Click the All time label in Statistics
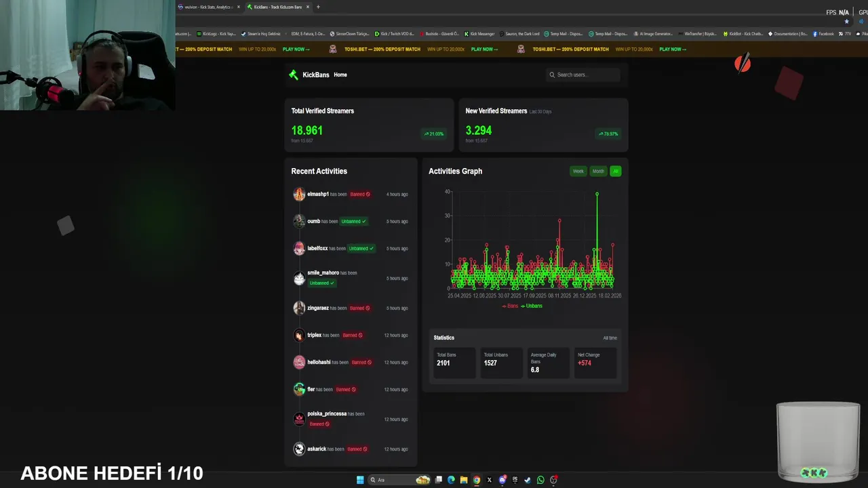 click(610, 338)
